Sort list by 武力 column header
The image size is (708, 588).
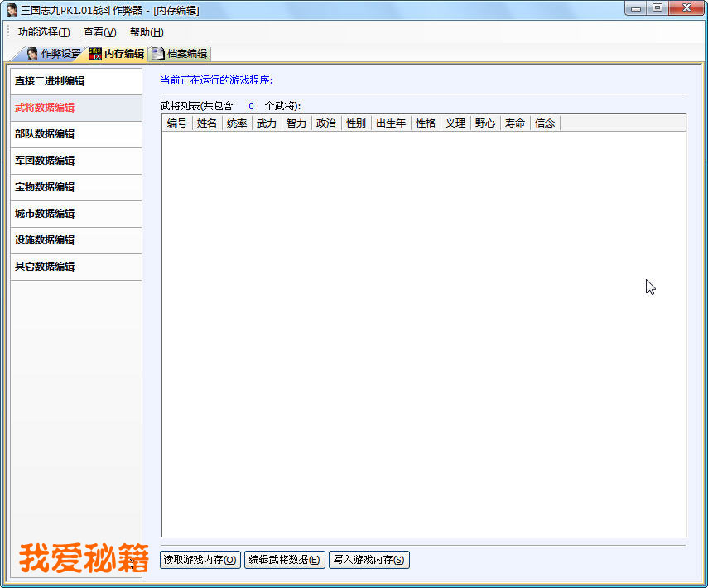(x=267, y=123)
